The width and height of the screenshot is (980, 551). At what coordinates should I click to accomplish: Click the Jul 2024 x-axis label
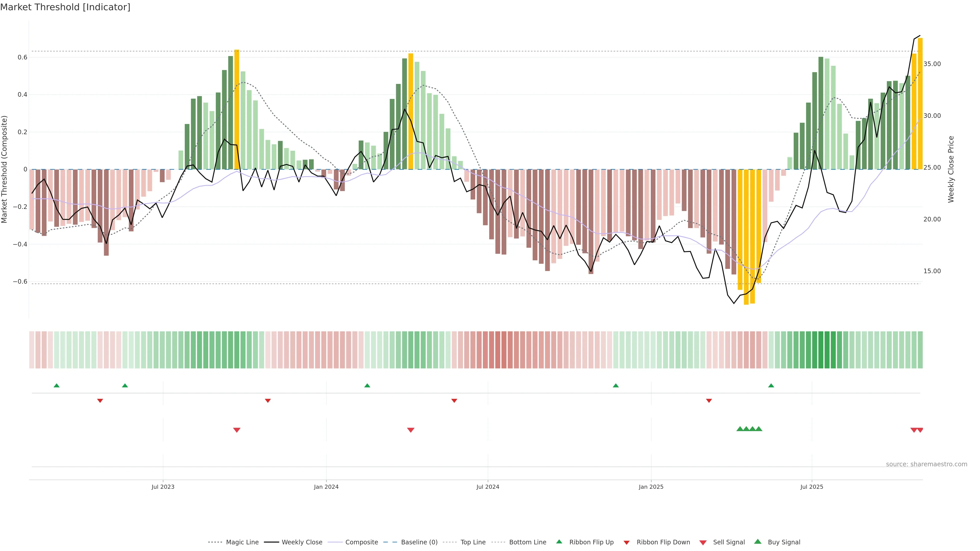pos(488,487)
